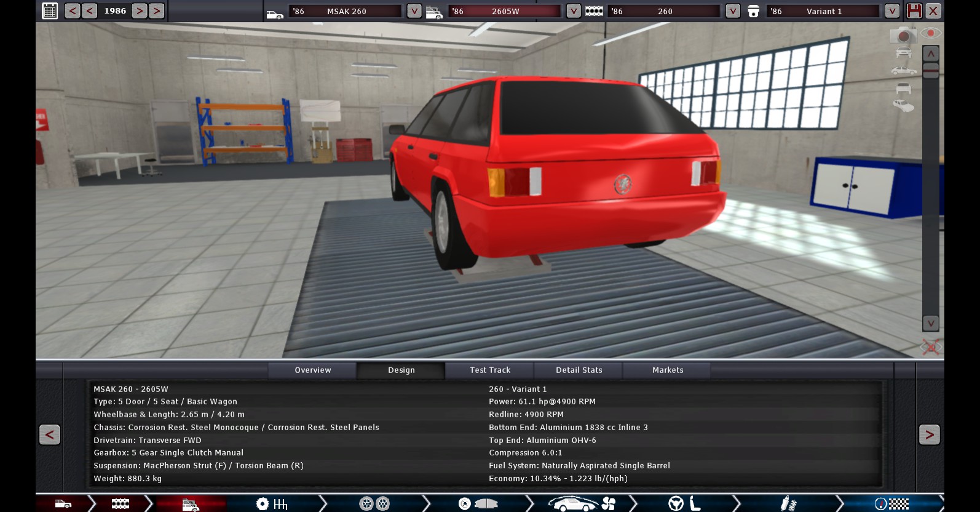Click the 'Weight: 880.3 kg' line
The image size is (980, 512).
point(127,478)
